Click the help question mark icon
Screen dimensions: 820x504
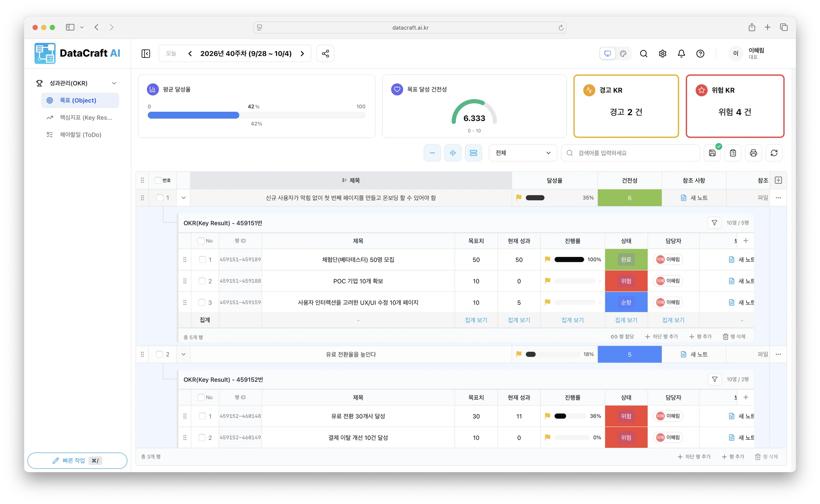(x=700, y=54)
